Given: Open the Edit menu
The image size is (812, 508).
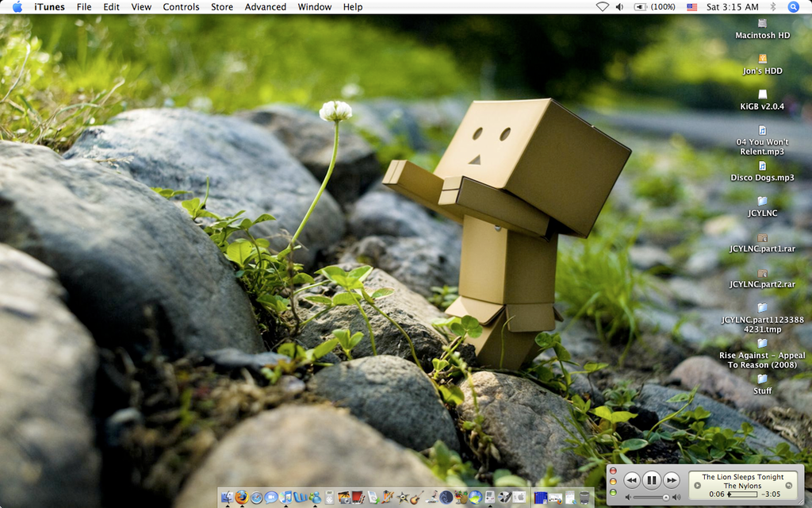Looking at the screenshot, I should (x=111, y=6).
